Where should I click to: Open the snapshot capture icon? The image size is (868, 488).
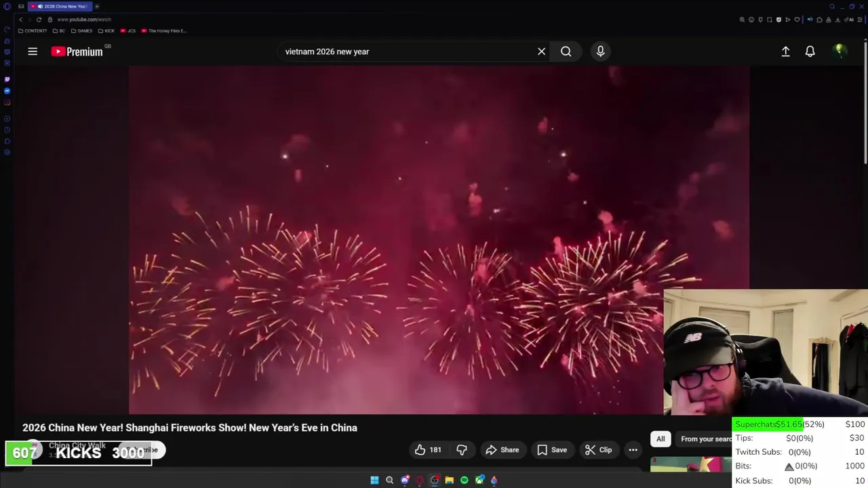[770, 20]
